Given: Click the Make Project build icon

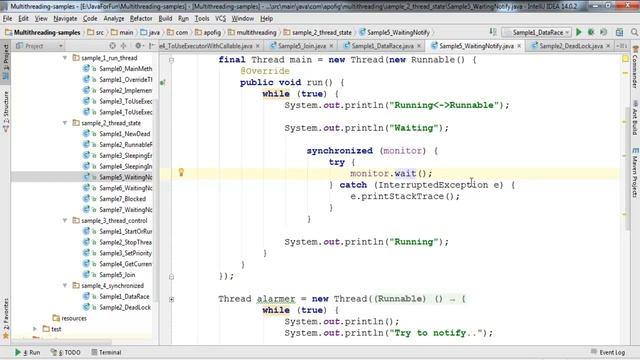Looking at the screenshot, I should point(493,32).
